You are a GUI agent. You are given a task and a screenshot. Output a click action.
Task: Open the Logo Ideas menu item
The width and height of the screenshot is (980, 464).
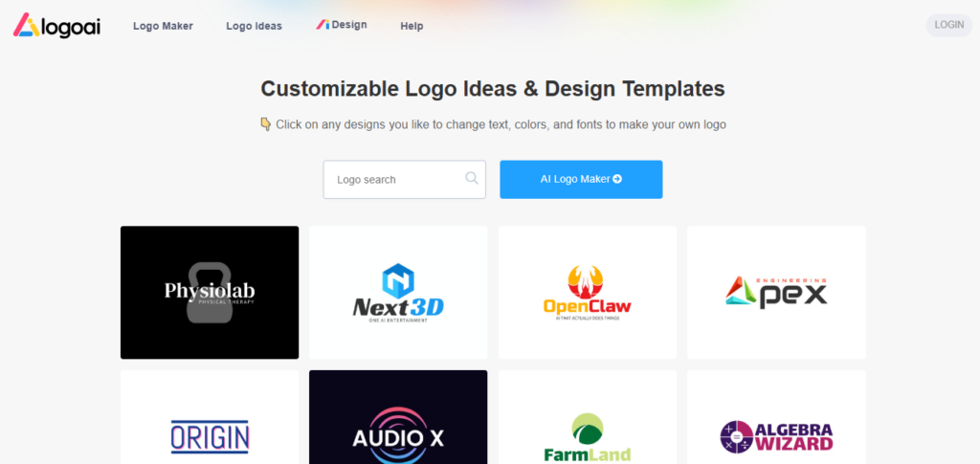[x=254, y=26]
